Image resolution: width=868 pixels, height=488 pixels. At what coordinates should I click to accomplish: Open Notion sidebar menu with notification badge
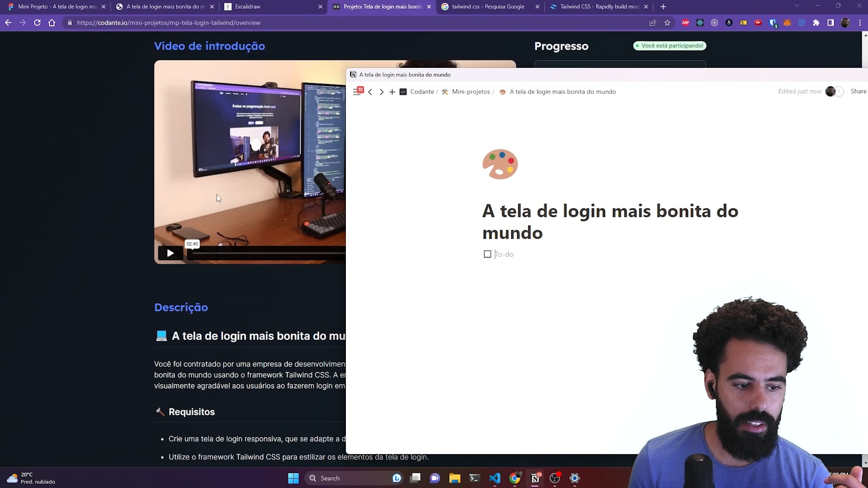click(x=357, y=92)
